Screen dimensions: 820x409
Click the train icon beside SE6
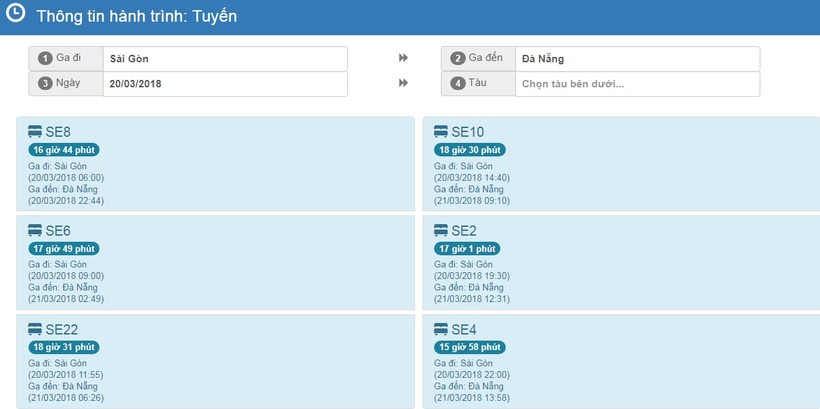click(x=35, y=230)
